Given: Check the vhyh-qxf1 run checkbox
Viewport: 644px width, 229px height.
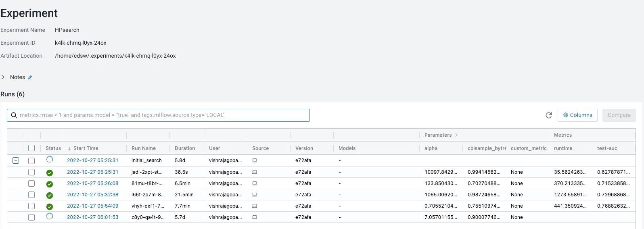Looking at the screenshot, I should (31, 206).
